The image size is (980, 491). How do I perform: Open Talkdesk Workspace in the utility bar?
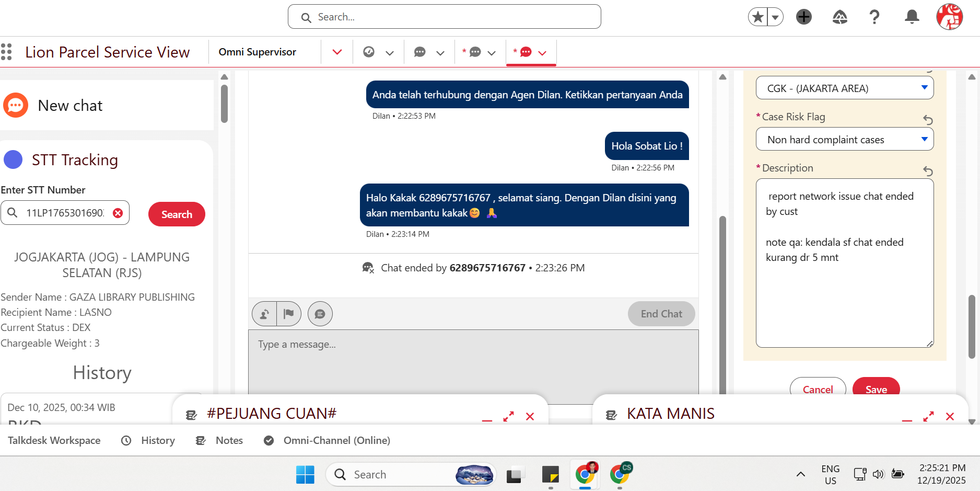point(54,440)
